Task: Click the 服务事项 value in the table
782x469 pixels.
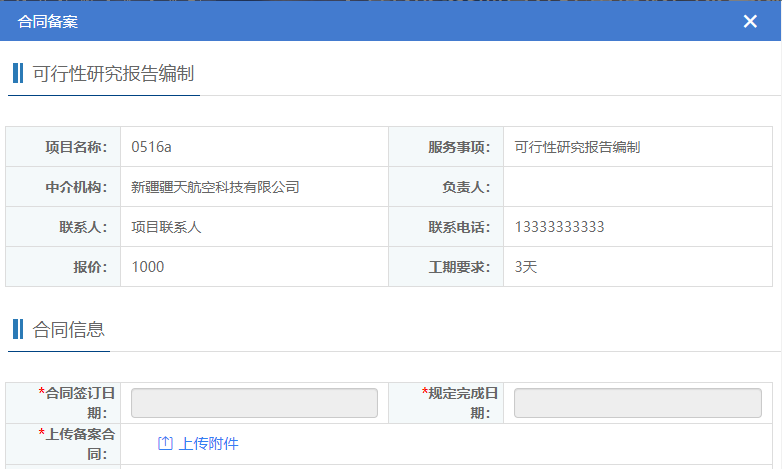Action: [577, 147]
